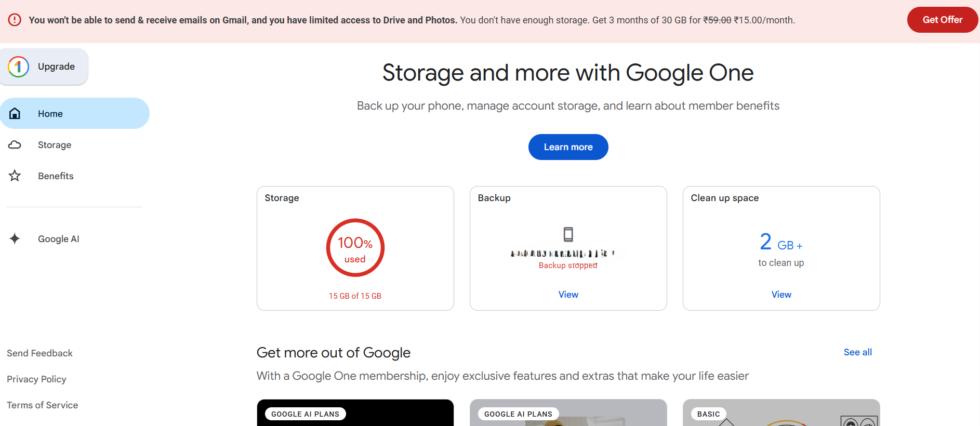View files to clean up 2 GB
980x426 pixels.
coord(781,294)
